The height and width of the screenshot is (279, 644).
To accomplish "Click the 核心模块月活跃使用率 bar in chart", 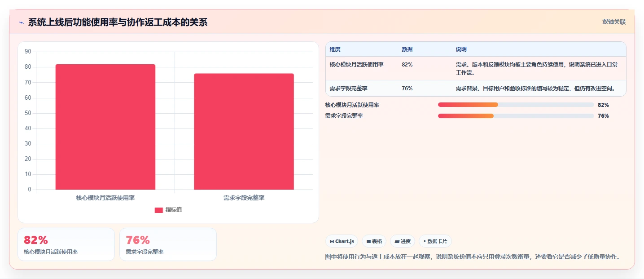I will pyautogui.click(x=105, y=127).
